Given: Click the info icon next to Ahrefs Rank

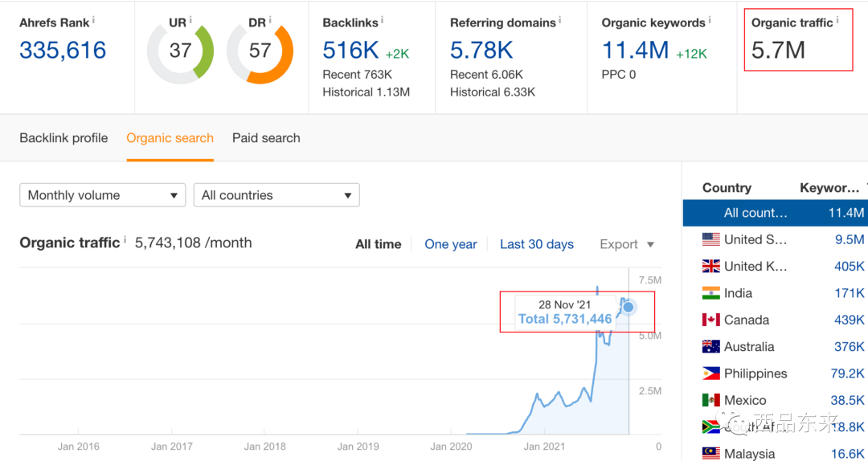Looking at the screenshot, I should point(93,20).
